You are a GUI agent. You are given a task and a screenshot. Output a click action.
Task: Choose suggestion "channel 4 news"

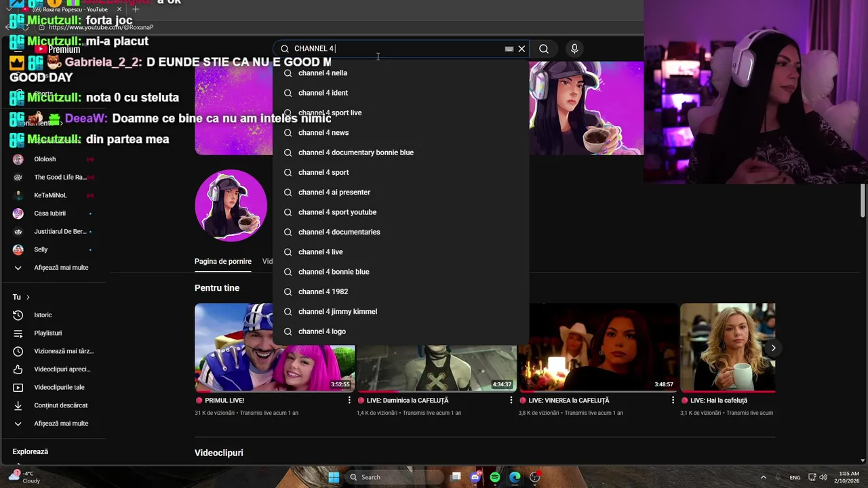coord(400,133)
